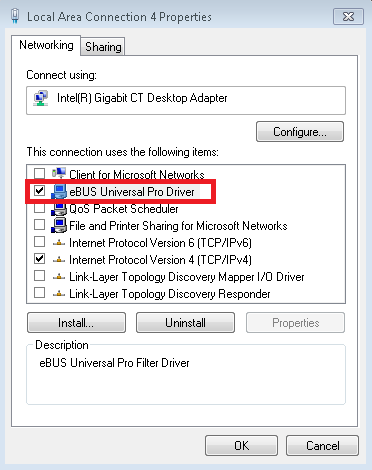Click the title bar connection icon
Image resolution: width=372 pixels, height=470 pixels.
tap(15, 16)
